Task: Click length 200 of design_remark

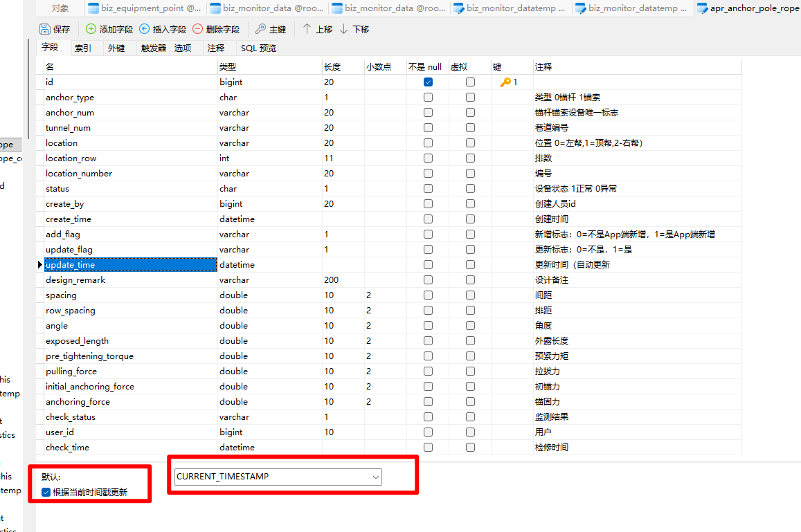Action: tap(332, 279)
